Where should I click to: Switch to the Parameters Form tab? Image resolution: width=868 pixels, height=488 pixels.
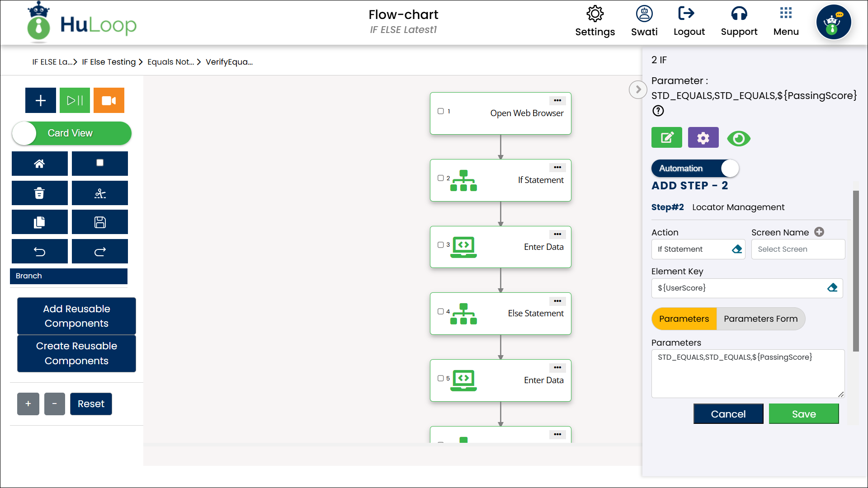pyautogui.click(x=760, y=319)
